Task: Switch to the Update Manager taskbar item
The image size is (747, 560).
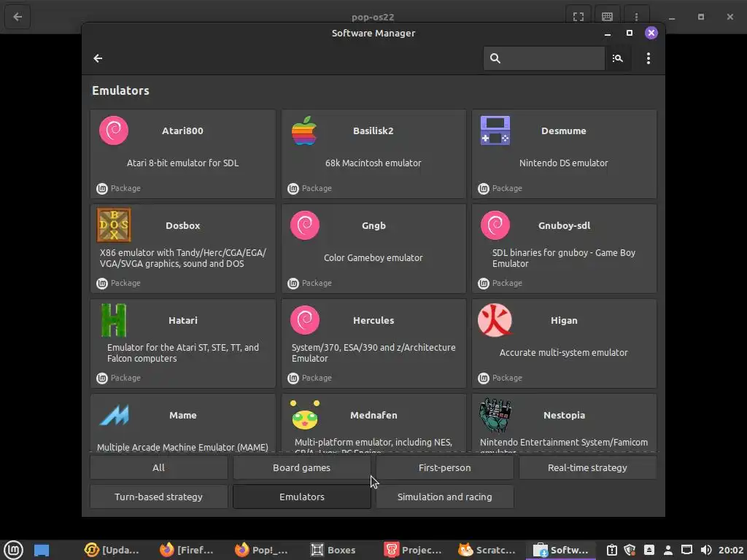Action: point(112,550)
